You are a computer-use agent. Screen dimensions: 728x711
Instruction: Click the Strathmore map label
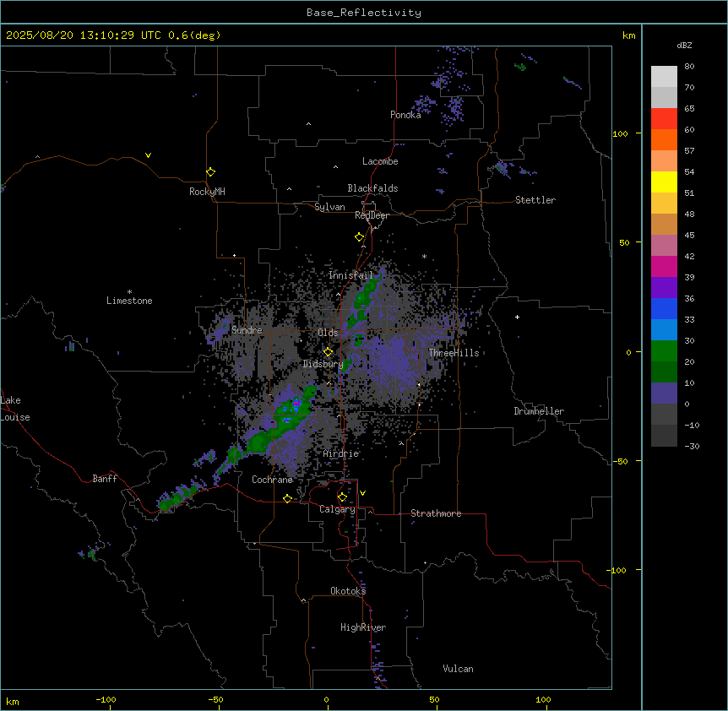(x=436, y=513)
